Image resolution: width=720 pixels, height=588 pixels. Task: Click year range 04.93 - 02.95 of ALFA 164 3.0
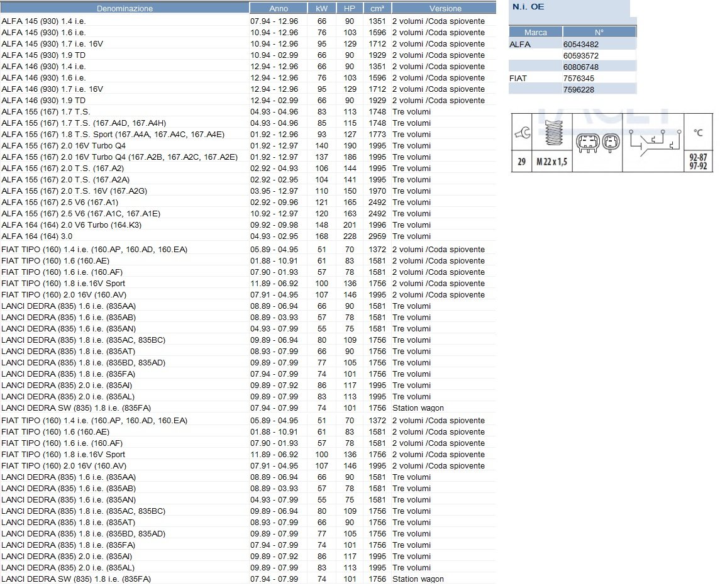pos(274,236)
